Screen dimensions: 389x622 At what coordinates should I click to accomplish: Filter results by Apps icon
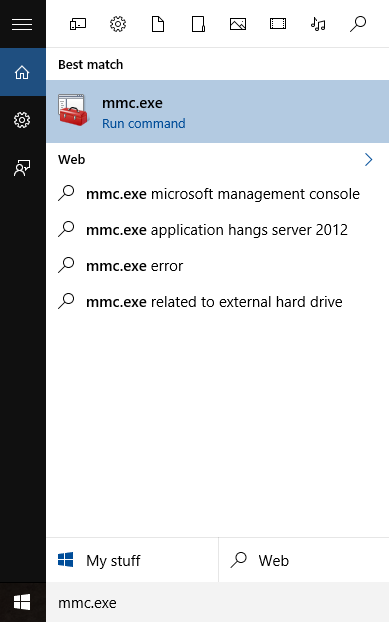pyautogui.click(x=78, y=24)
